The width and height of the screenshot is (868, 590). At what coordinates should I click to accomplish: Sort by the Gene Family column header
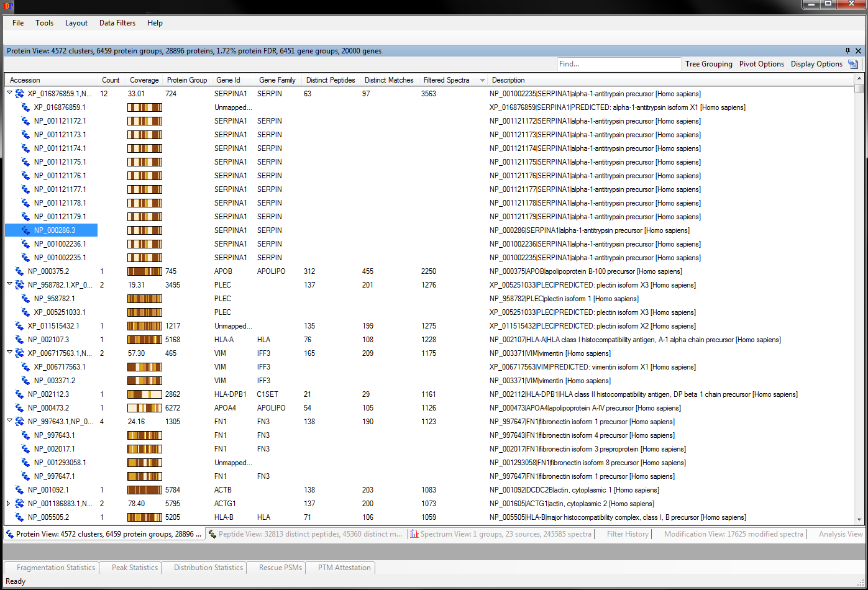tap(277, 80)
